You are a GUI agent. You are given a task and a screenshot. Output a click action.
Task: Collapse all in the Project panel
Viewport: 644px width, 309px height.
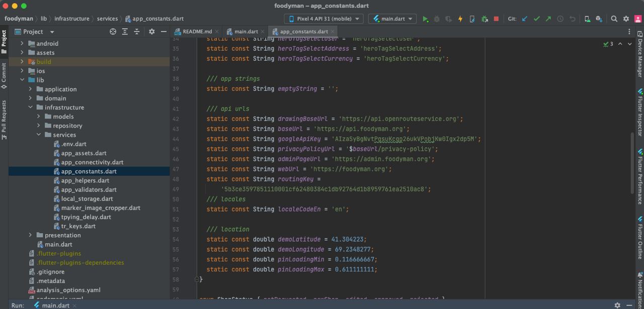click(136, 32)
